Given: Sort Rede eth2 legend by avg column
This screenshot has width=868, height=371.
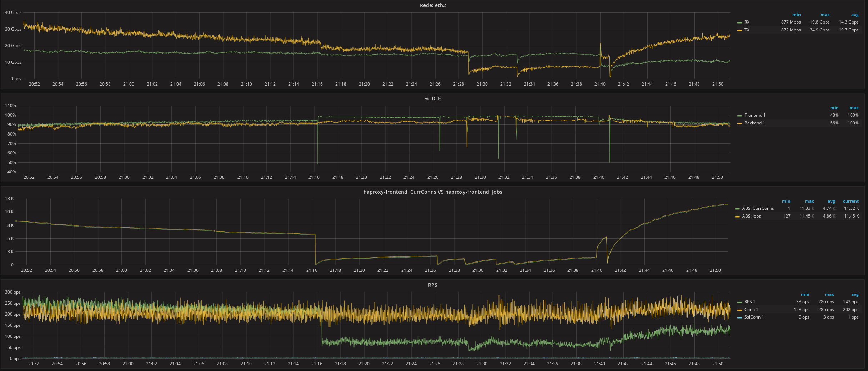Looking at the screenshot, I should [855, 15].
